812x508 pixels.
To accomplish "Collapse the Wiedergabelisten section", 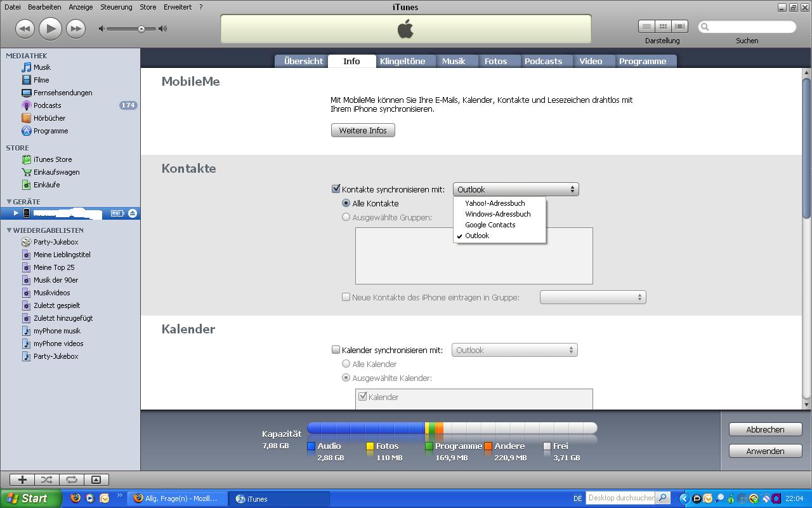I will click(x=9, y=231).
